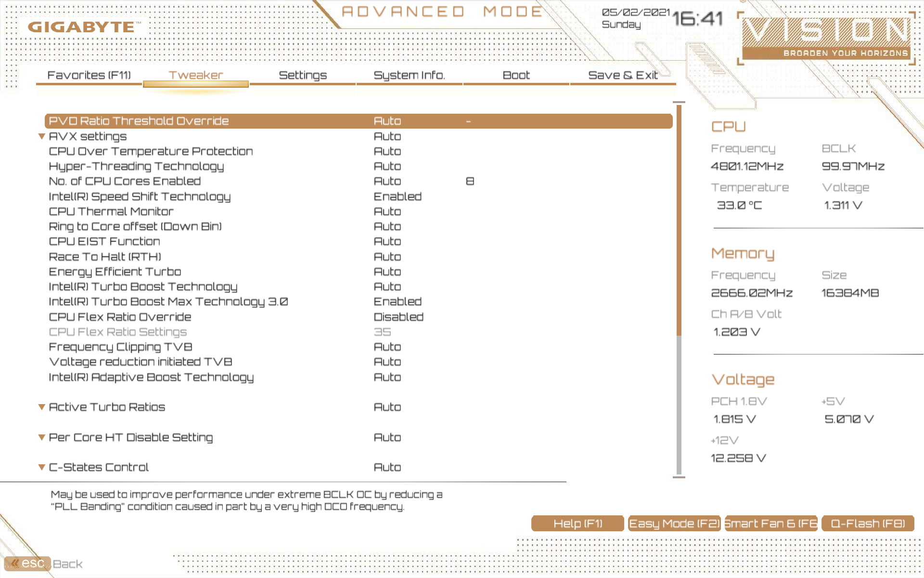Open the Boot tab
Screen dimensions: 924x578
pyautogui.click(x=516, y=75)
